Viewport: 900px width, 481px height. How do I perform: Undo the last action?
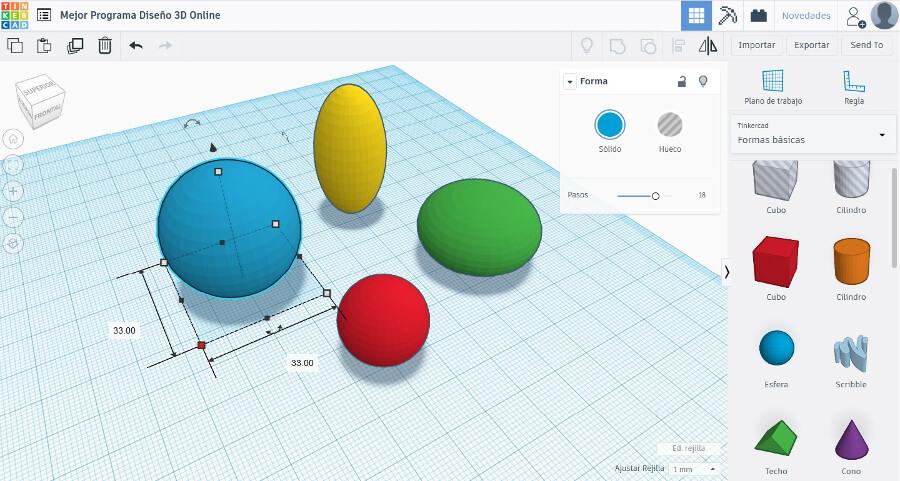(136, 45)
